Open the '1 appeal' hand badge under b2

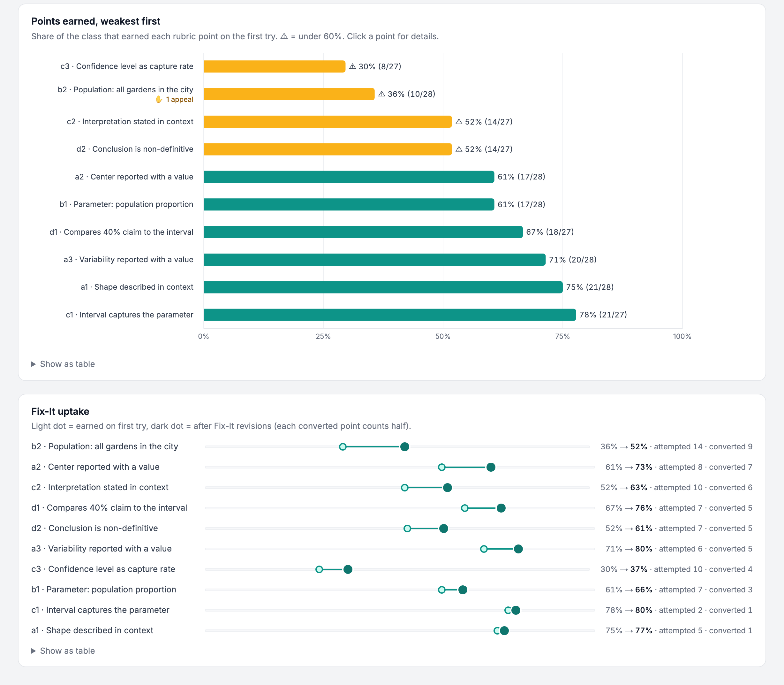pos(174,99)
